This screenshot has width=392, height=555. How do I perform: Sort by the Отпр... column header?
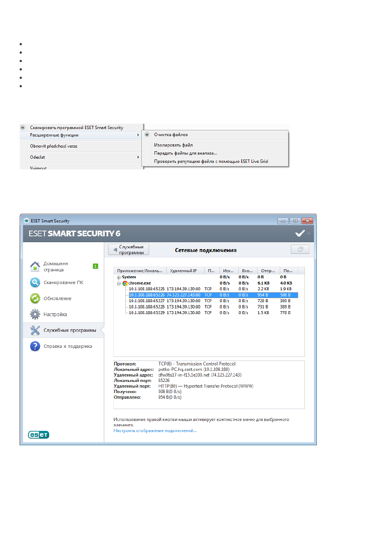[269, 271]
